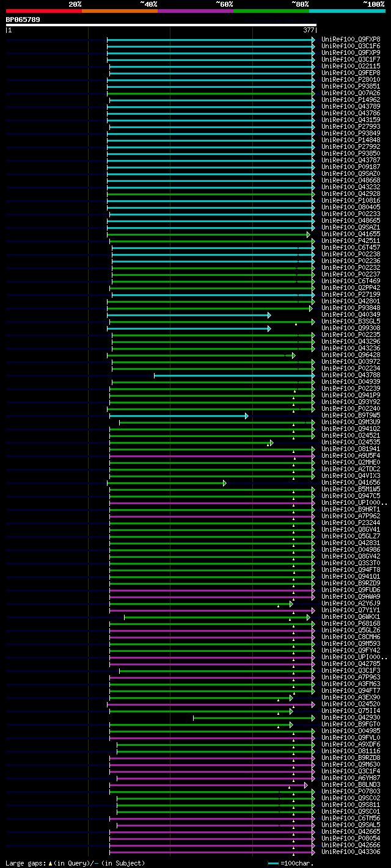Click the cyan ~100% identity legend segment
Viewport: 391px width, 868px height.
coord(347,11)
